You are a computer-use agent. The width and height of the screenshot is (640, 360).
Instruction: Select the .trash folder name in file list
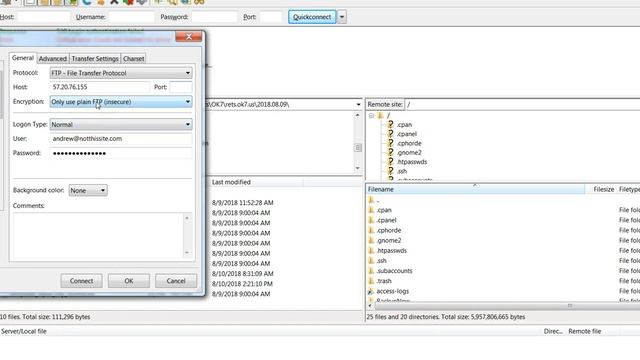point(384,281)
